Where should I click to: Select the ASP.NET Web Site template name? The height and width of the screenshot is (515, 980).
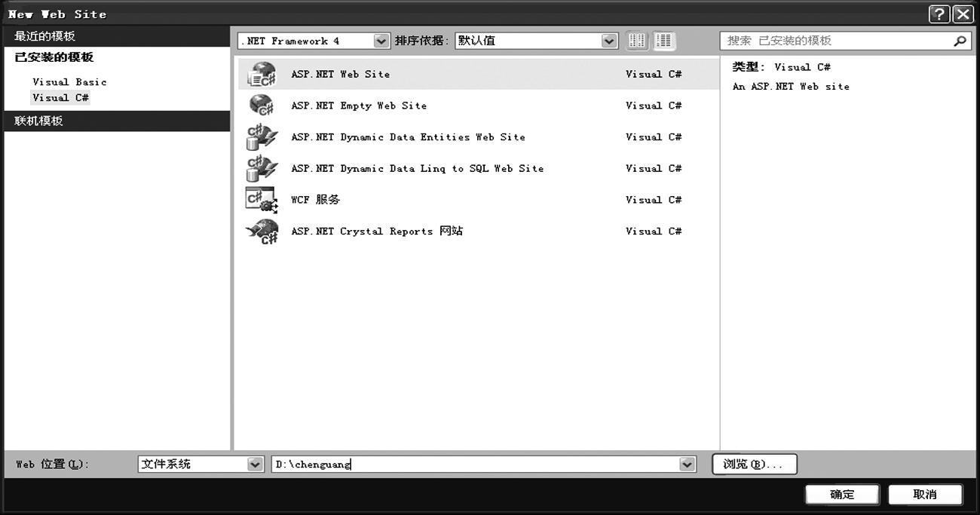tap(341, 74)
